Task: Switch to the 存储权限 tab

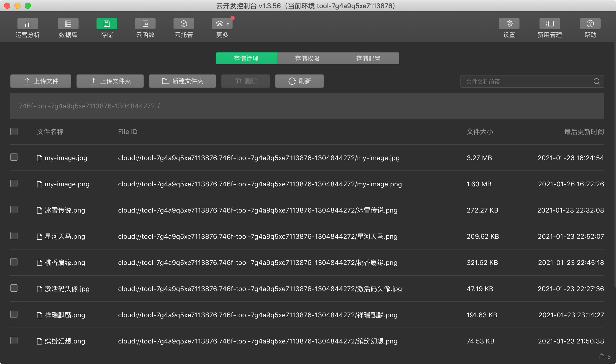Action: 307,59
